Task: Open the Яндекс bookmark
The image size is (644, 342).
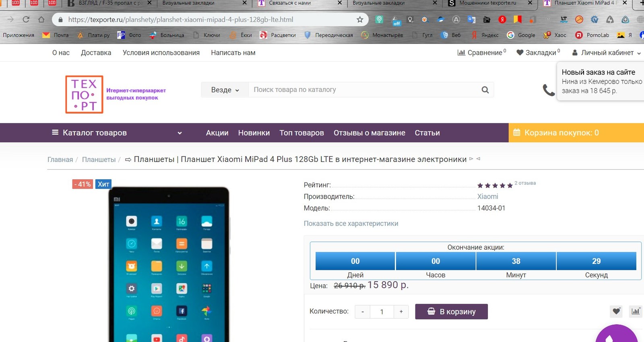Action: click(485, 35)
